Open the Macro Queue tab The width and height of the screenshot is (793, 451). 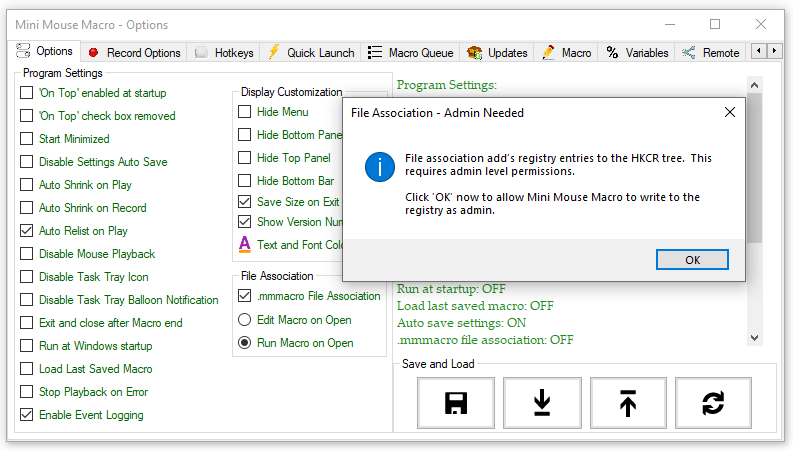pos(411,53)
